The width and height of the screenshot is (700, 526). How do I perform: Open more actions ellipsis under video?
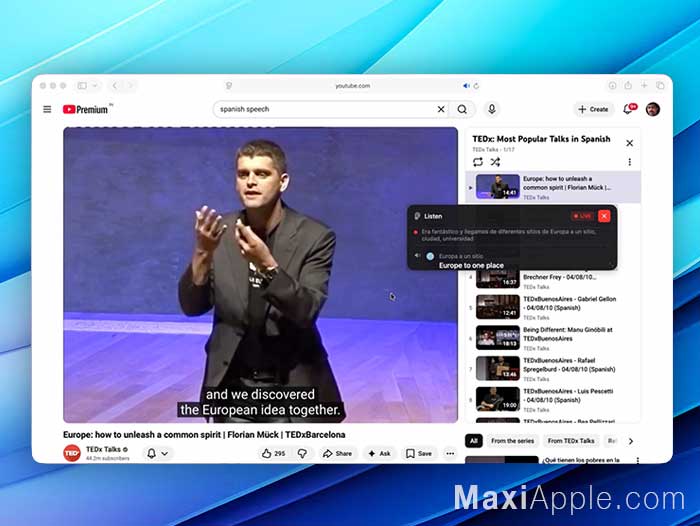[x=450, y=454]
